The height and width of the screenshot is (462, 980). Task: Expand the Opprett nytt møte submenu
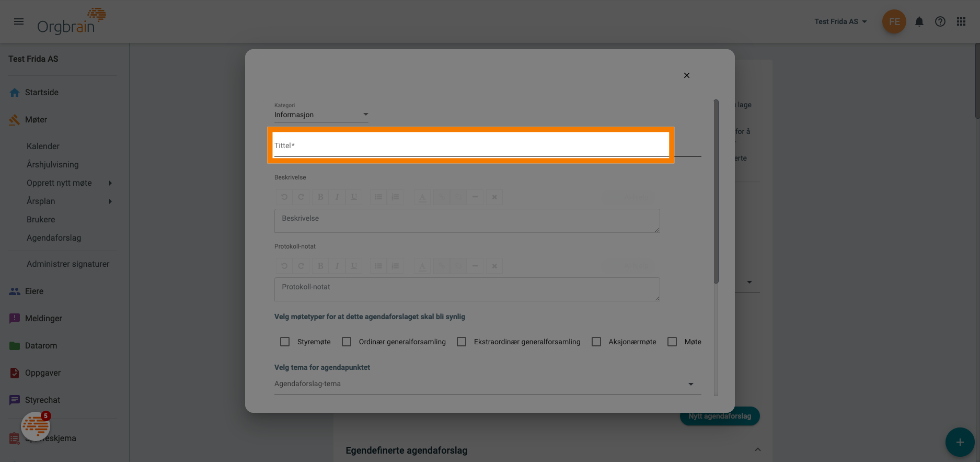(110, 183)
